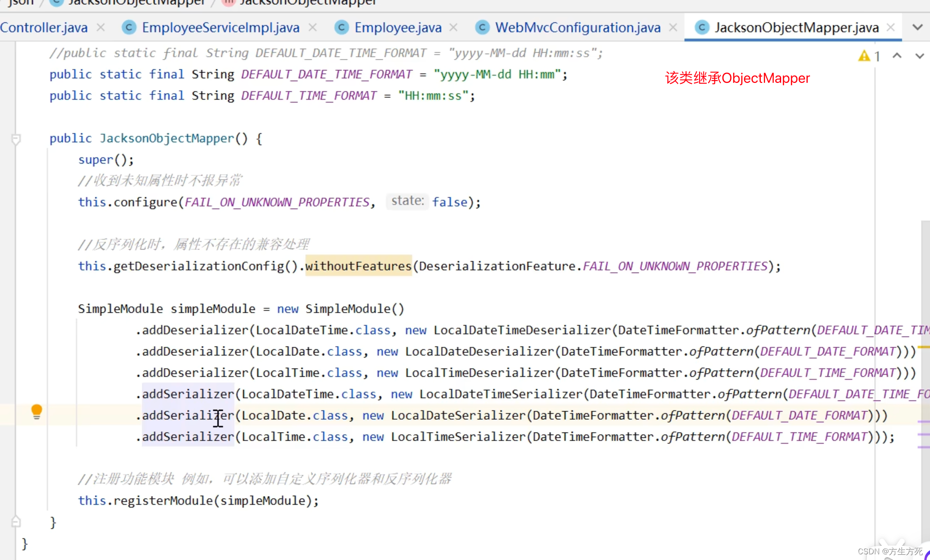
Task: Click addSerializer on the LocalTime.class line
Action: [188, 437]
